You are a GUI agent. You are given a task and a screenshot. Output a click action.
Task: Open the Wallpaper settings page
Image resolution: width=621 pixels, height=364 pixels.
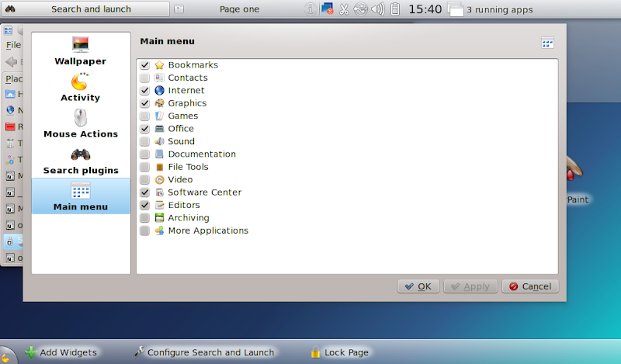pyautogui.click(x=81, y=50)
